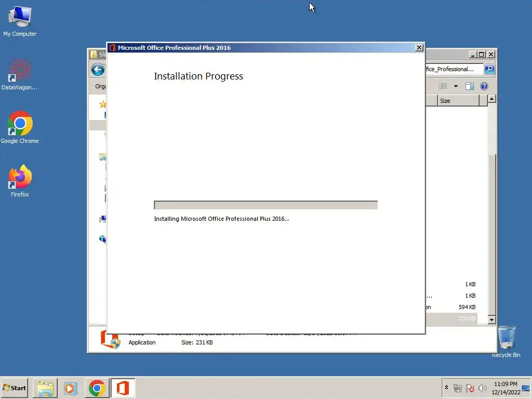The image size is (532, 399).
Task: Click the Explorer scroll down arrow
Action: (x=491, y=320)
